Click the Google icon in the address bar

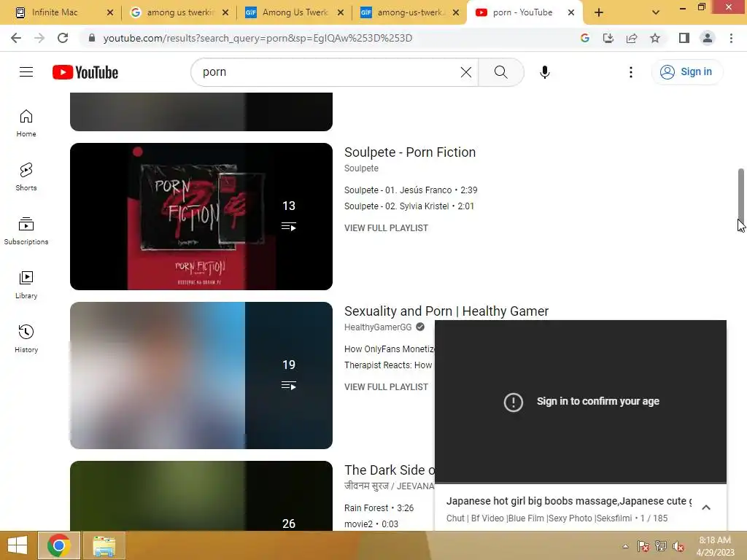point(585,38)
